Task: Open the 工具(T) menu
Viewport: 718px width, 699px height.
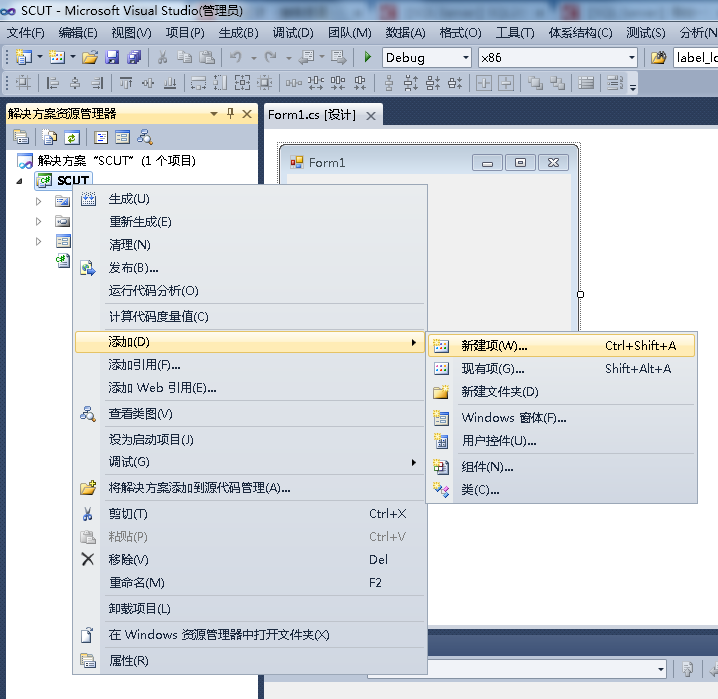Action: coord(515,33)
